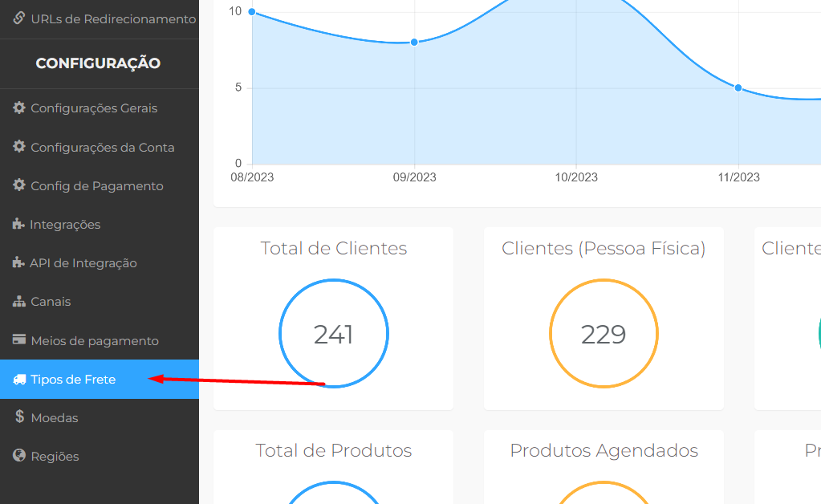
Task: Open Config de Pagamento settings
Action: (100, 186)
